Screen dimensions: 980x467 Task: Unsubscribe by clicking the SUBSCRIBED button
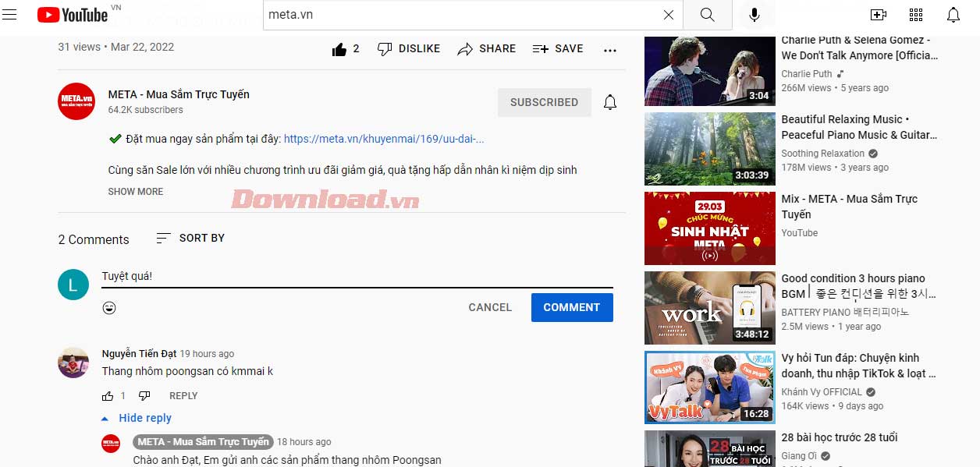click(x=544, y=102)
